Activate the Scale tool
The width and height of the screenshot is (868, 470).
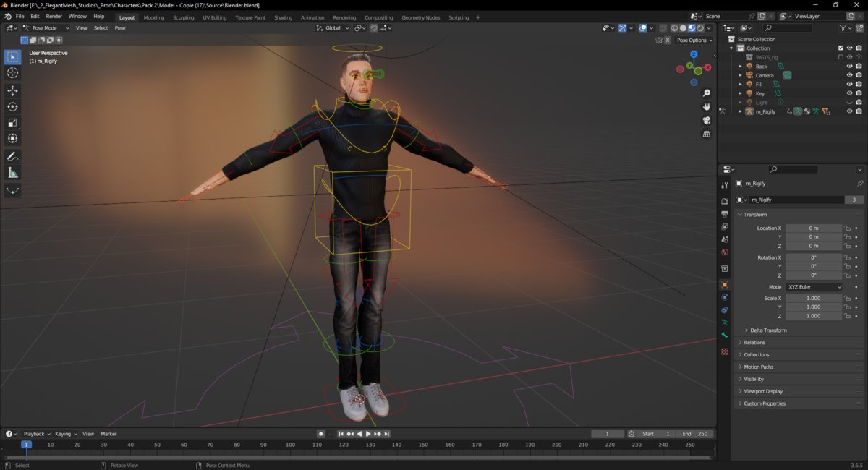12,122
